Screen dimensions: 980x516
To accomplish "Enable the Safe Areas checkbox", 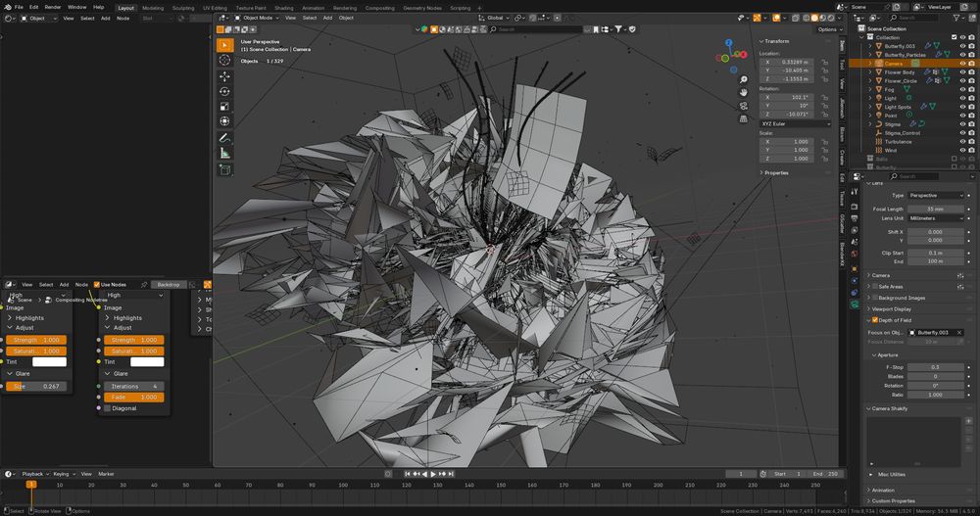I will [875, 286].
